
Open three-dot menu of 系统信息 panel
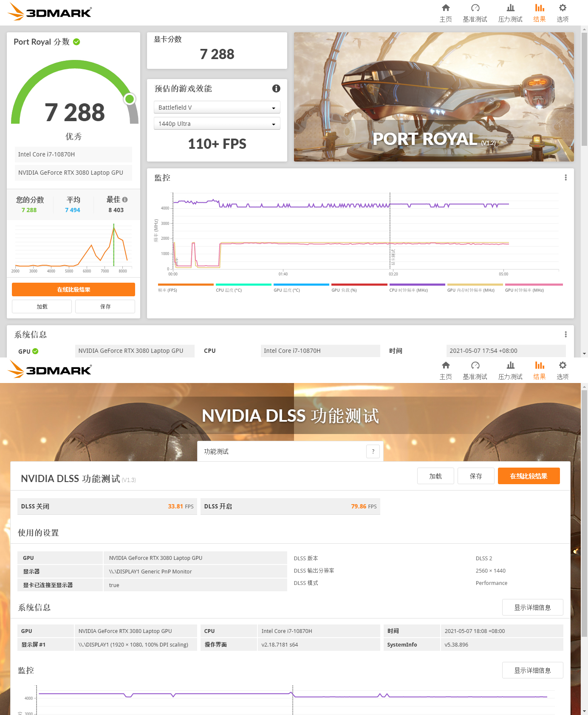(x=565, y=334)
